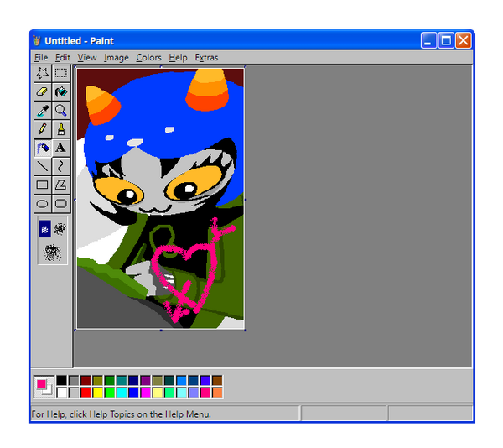Open the File menu
The image size is (503, 448).
click(x=41, y=58)
